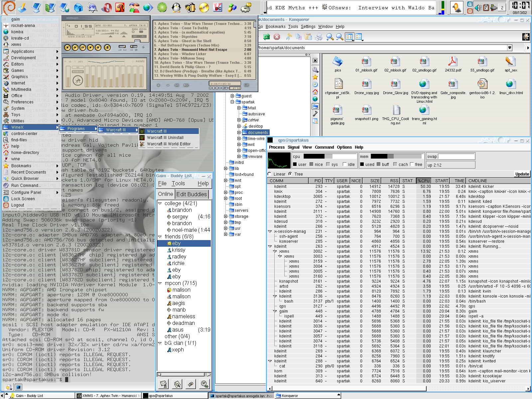Click the sidebar history clock icon in Konqueror
The height and width of the screenshot is (399, 532).
click(x=315, y=84)
